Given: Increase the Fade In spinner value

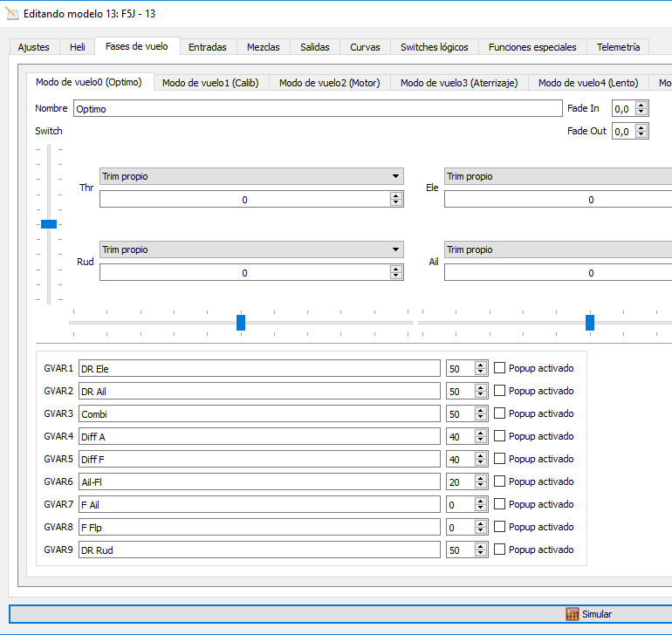Looking at the screenshot, I should tap(642, 105).
